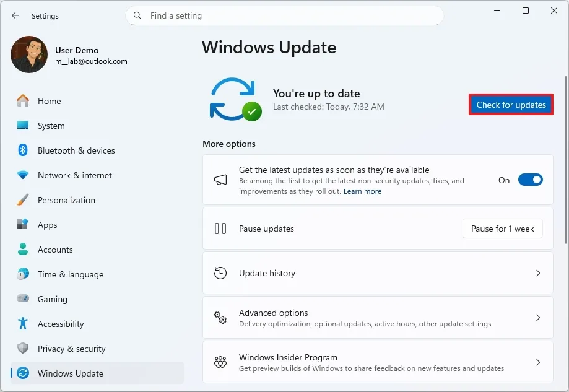Select the Home sidebar icon

point(23,101)
